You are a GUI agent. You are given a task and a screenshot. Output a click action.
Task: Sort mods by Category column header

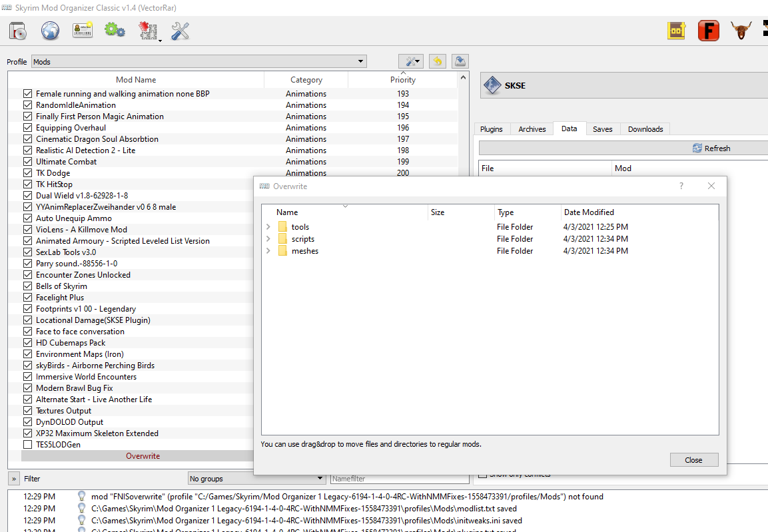[306, 79]
